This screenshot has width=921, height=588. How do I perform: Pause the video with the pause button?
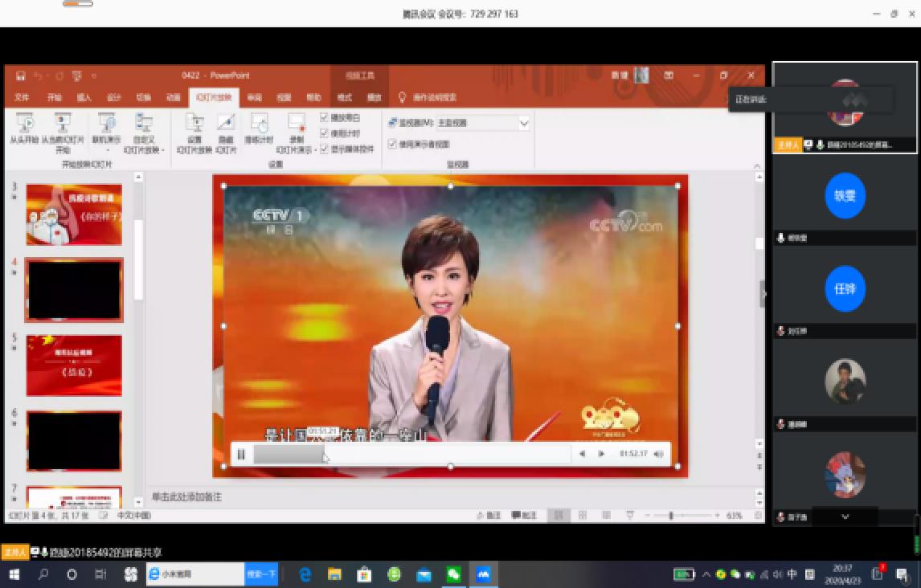point(241,455)
